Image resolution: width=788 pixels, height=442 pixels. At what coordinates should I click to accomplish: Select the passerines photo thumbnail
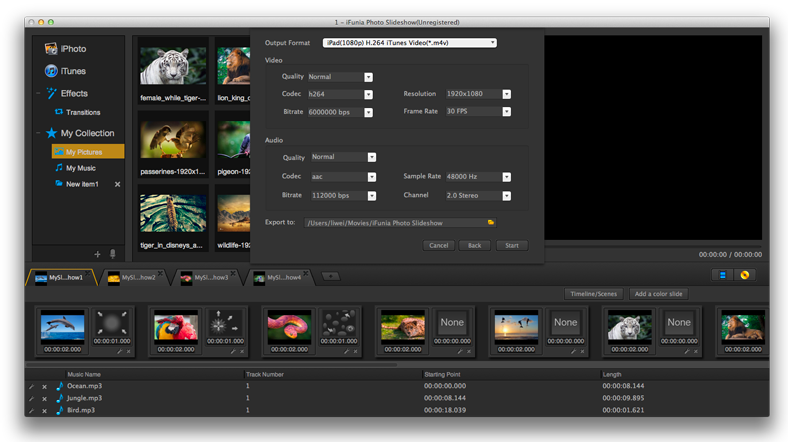[173, 140]
